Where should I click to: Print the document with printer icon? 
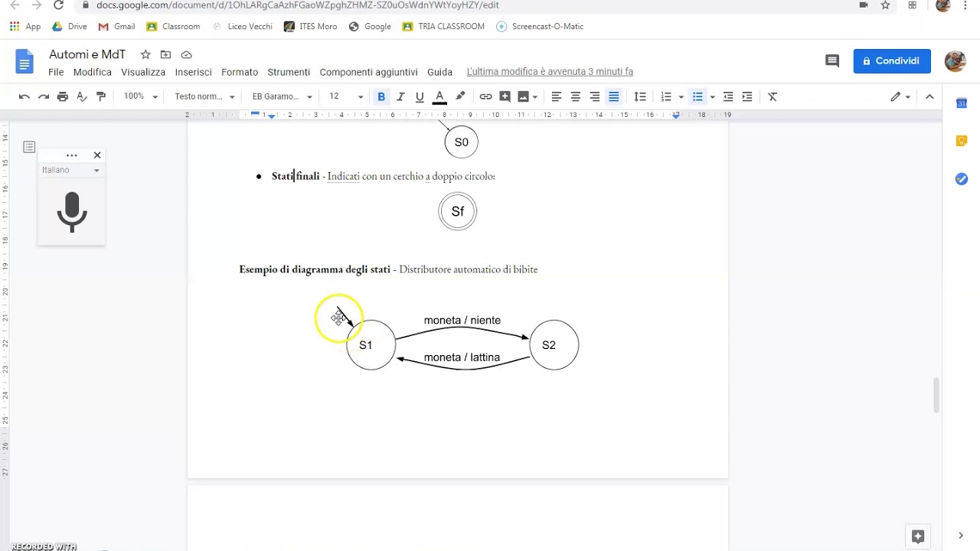coord(63,96)
